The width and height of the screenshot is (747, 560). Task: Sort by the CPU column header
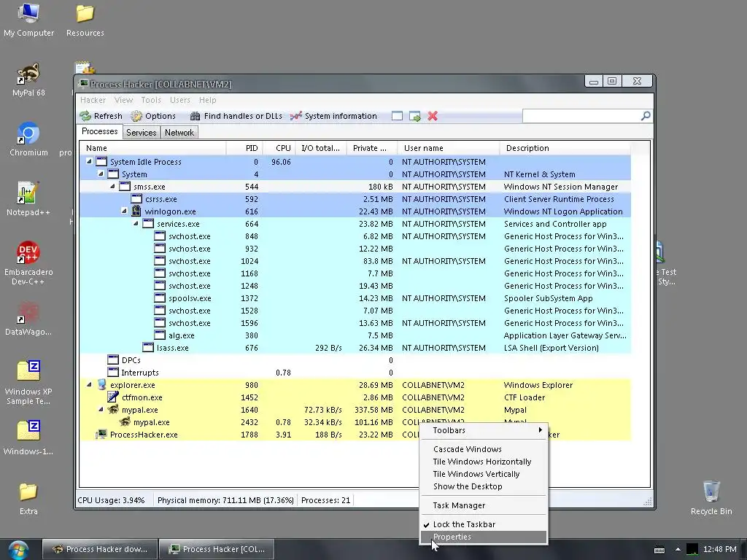279,148
